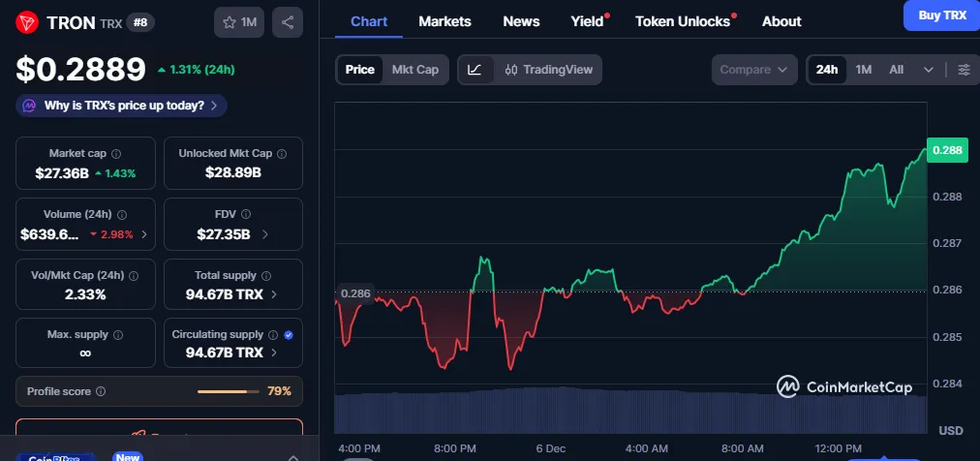Screen dimensions: 980x461
Task: Switch to TradingView candlestick chart
Action: tap(548, 70)
